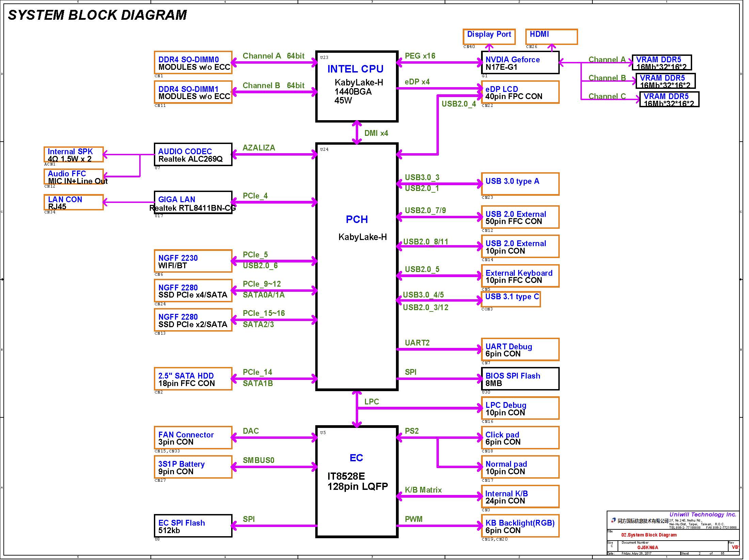The image size is (749, 560).
Task: Select the AUDIO CODEC Realtek ALC269Q box
Action: [193, 155]
